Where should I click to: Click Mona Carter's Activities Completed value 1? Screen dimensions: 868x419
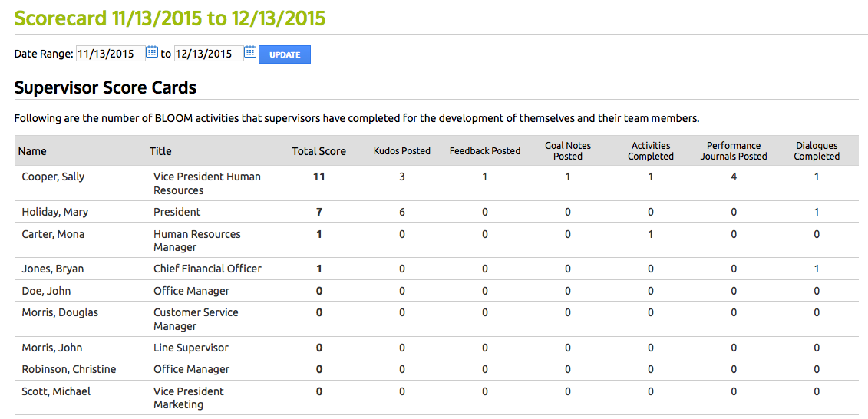coord(651,234)
